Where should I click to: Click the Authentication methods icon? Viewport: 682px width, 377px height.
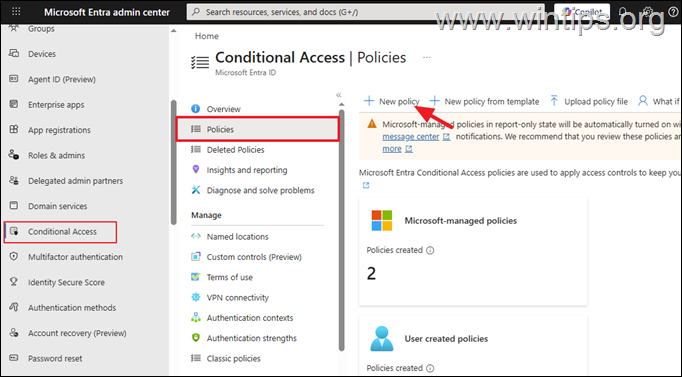[14, 307]
